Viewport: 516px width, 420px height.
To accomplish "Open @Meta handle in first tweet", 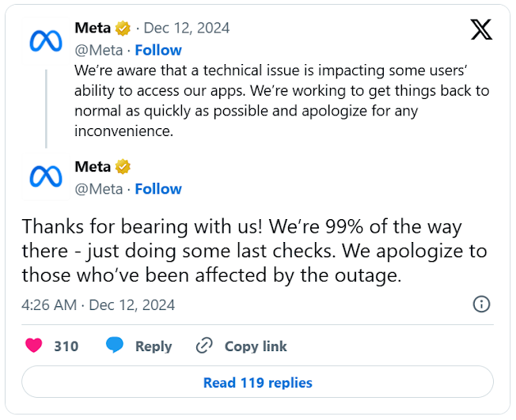I will tap(99, 51).
